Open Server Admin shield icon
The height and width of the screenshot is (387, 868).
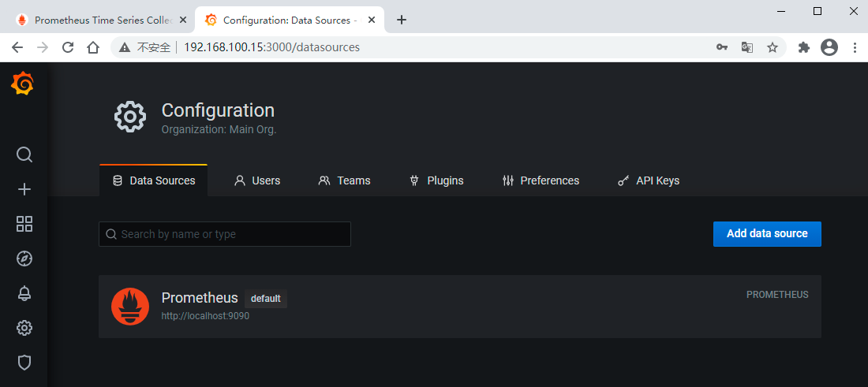pos(24,363)
